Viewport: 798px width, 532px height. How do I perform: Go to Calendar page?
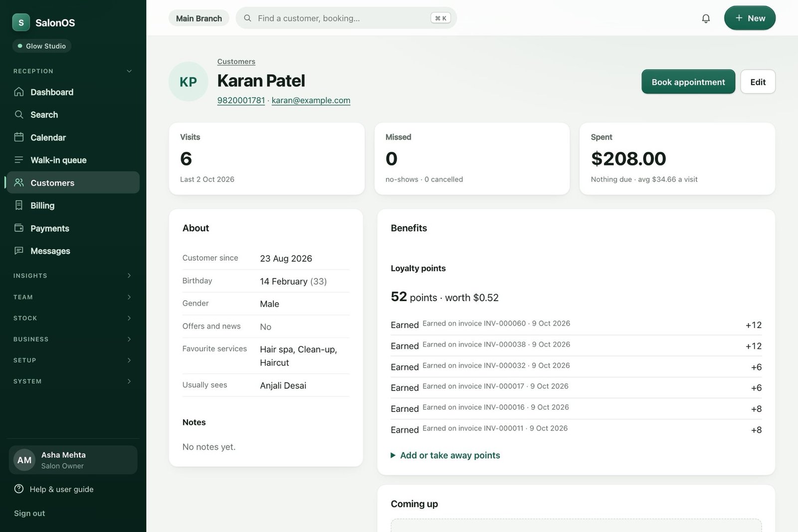[73, 137]
